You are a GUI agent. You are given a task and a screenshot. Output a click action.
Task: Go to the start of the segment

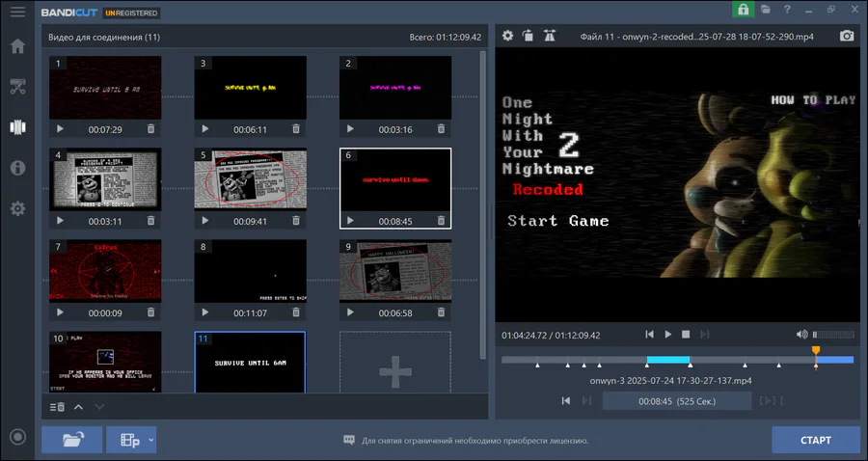[x=566, y=400]
